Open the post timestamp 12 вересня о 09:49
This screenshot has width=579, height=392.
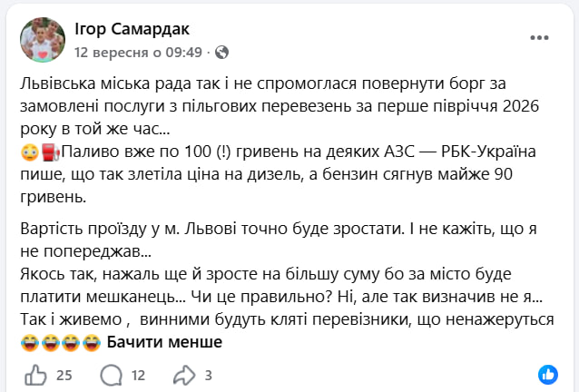coord(139,53)
